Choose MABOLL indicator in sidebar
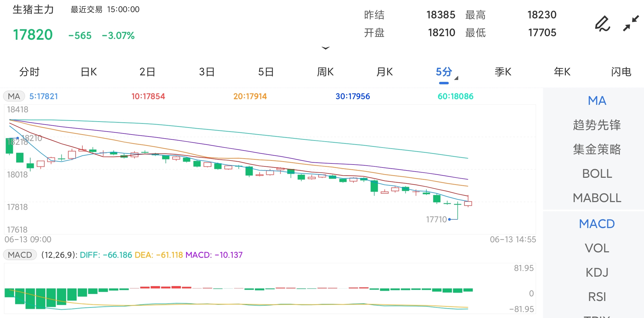The width and height of the screenshot is (644, 318). coord(597,198)
